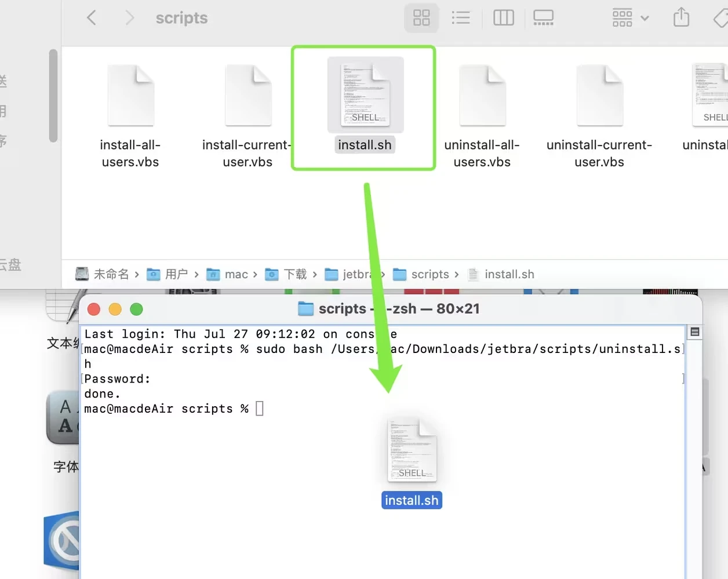Select the install-current-user.vbs file

247,116
